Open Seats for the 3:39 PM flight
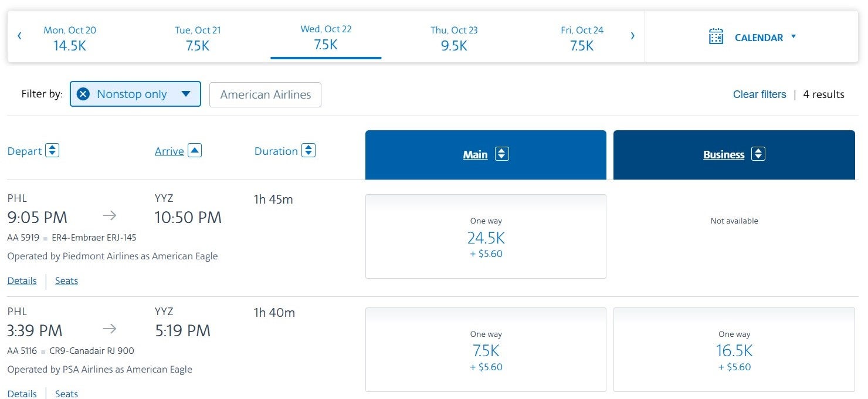Image resolution: width=868 pixels, height=399 pixels. pyautogui.click(x=66, y=393)
